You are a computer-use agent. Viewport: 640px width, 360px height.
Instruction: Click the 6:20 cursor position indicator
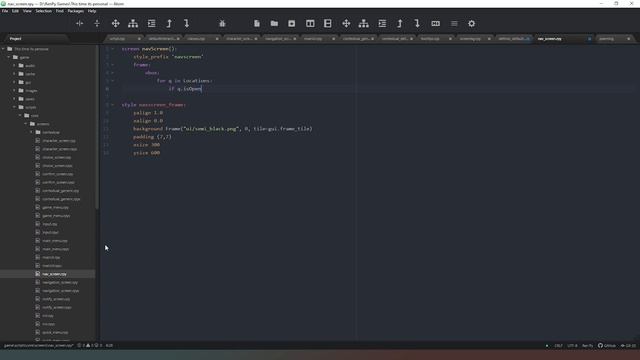[109, 345]
